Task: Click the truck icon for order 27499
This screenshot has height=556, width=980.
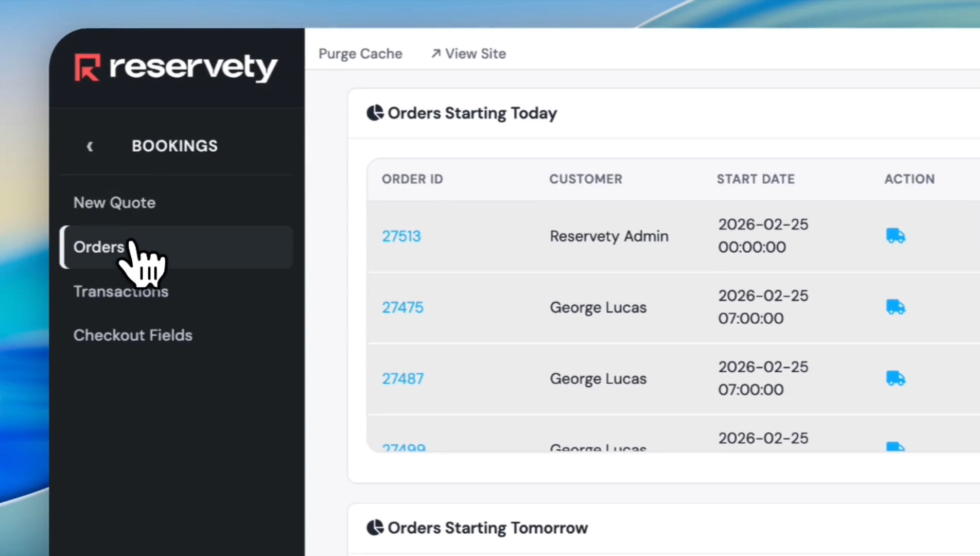Action: click(x=896, y=447)
